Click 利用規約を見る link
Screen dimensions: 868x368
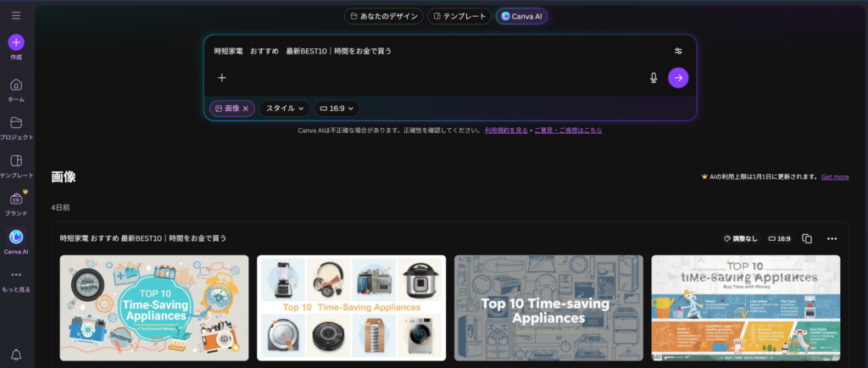click(x=506, y=131)
